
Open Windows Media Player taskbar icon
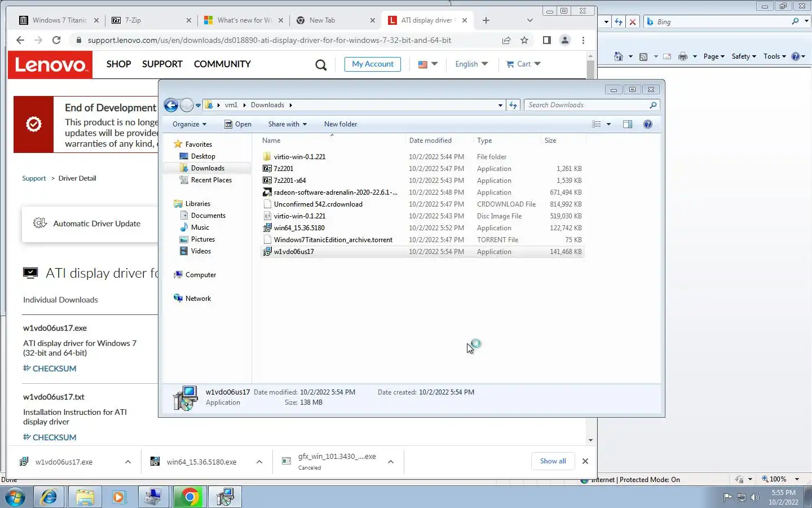118,497
